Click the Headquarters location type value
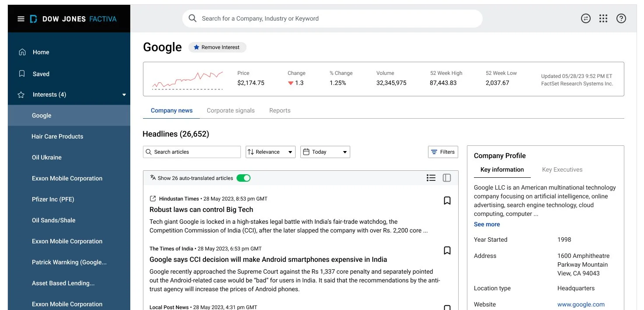This screenshot has width=644, height=310. point(577,288)
